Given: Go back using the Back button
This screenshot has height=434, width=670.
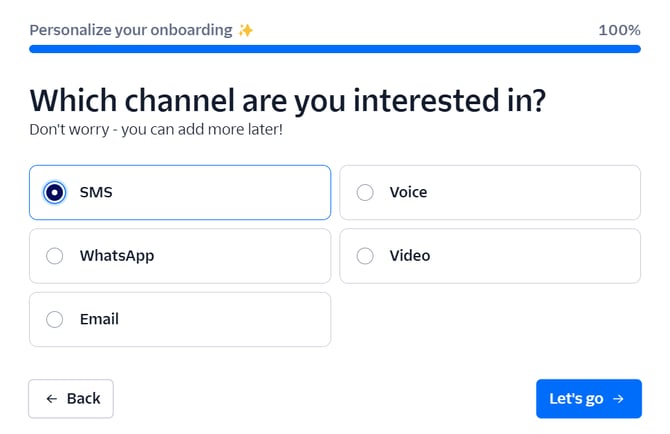Looking at the screenshot, I should (x=71, y=399).
